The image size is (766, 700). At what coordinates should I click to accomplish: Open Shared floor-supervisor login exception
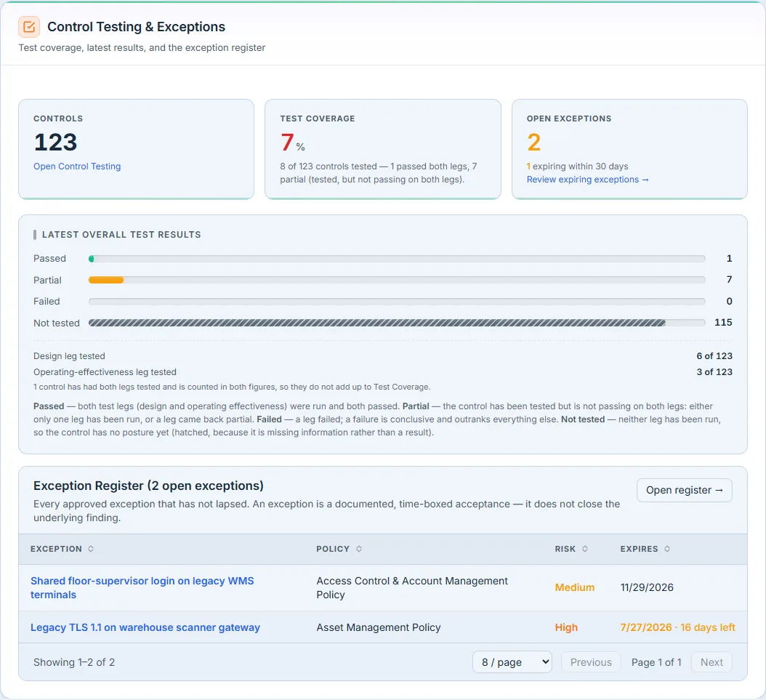pos(142,587)
